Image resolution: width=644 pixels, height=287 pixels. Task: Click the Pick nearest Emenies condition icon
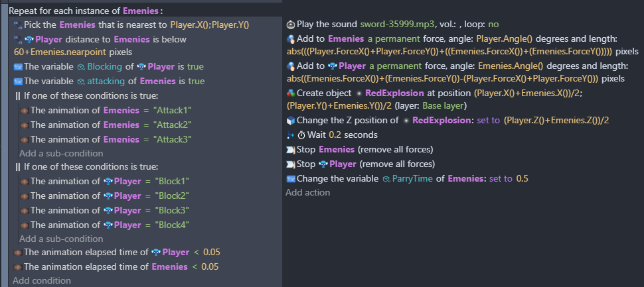pyautogui.click(x=17, y=25)
